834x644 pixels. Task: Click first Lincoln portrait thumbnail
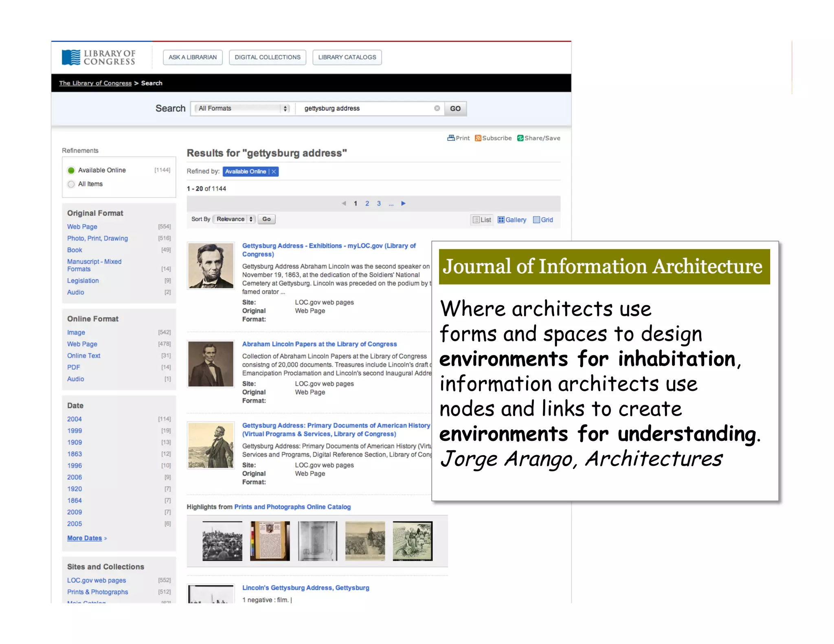211,266
